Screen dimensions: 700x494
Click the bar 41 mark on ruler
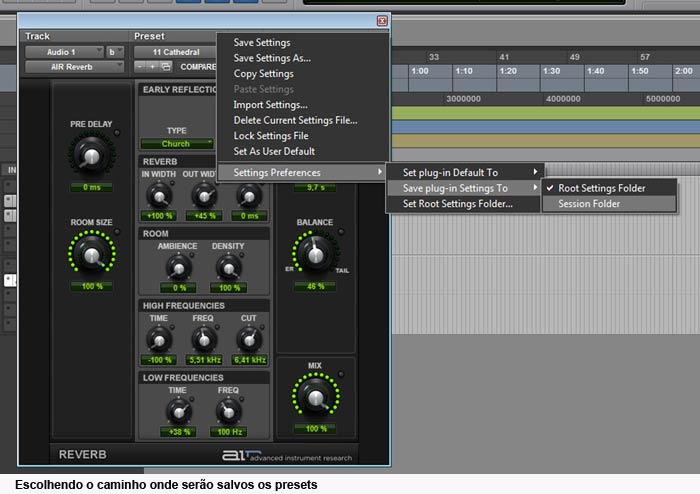tap(504, 57)
